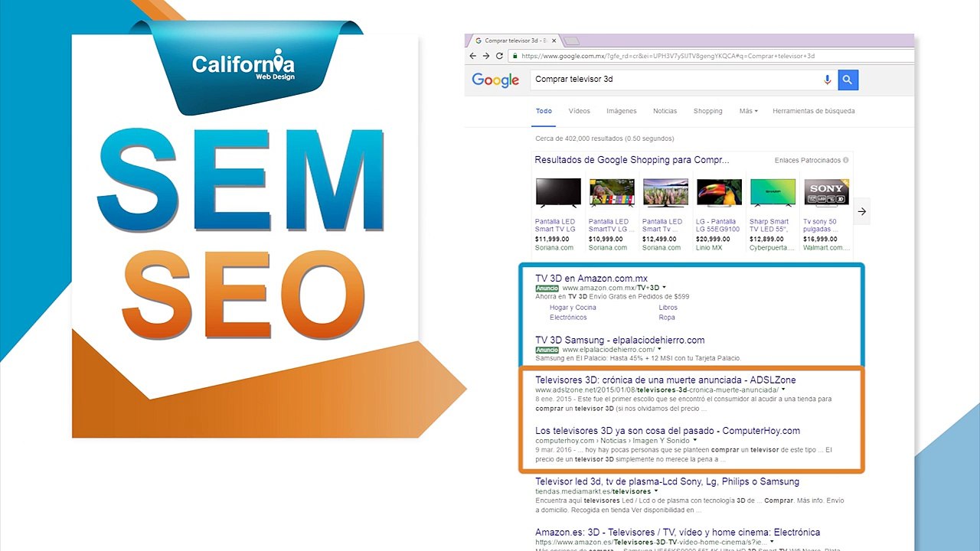Click the blue search magnifier button
Viewport: 980px width, 551px height.
click(848, 80)
